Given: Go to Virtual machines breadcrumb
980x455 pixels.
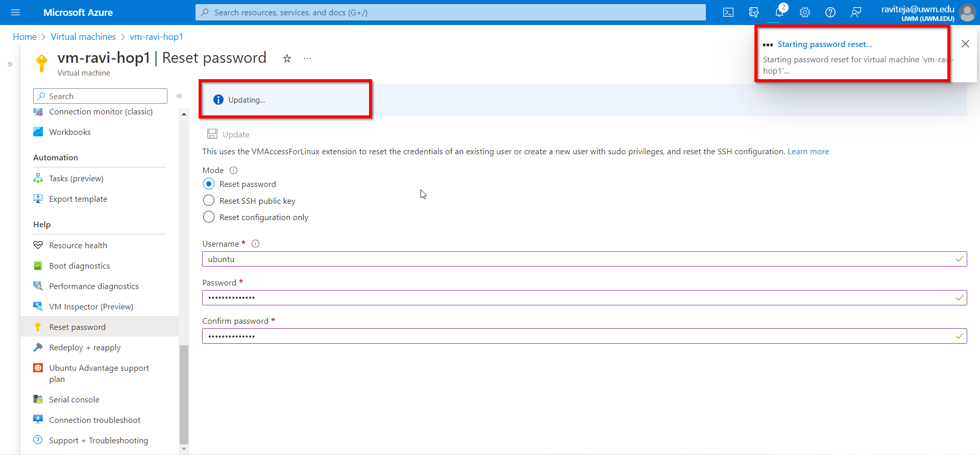Looking at the screenshot, I should click(83, 37).
